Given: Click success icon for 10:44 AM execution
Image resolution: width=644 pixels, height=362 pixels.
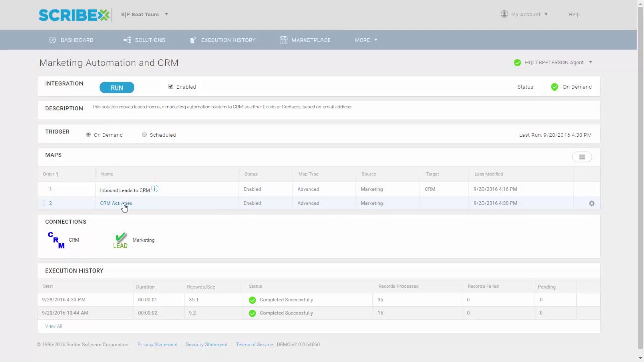Looking at the screenshot, I should [x=252, y=313].
